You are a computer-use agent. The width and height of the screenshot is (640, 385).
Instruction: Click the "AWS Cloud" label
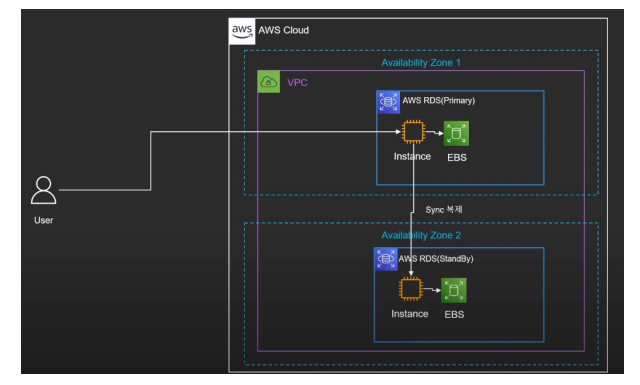click(283, 30)
